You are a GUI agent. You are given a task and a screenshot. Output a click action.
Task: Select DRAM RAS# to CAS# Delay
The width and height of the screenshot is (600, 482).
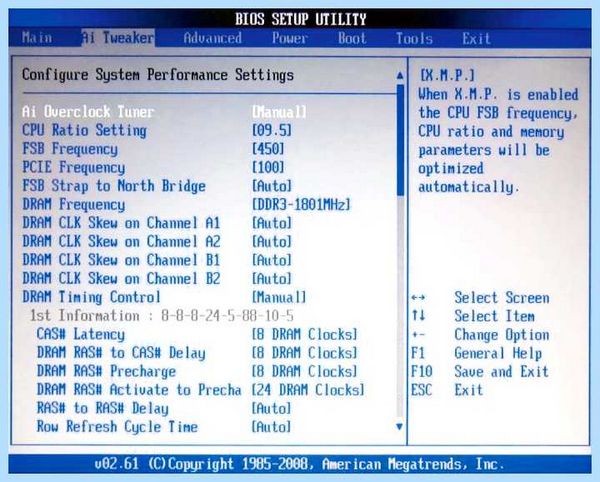click(121, 353)
